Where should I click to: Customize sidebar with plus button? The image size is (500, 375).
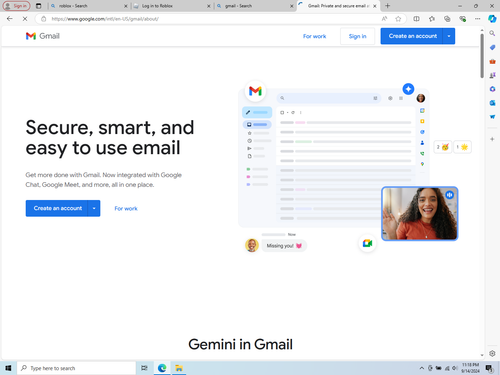(x=492, y=139)
